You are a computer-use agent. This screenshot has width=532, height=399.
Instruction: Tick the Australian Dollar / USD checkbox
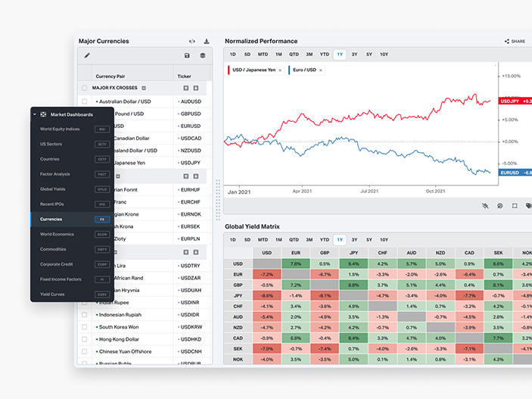pos(85,101)
